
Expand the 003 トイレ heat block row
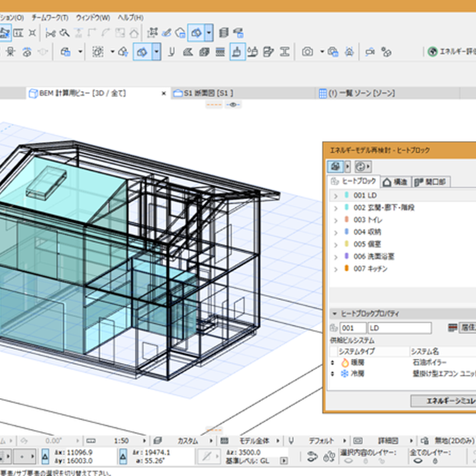[x=336, y=220]
